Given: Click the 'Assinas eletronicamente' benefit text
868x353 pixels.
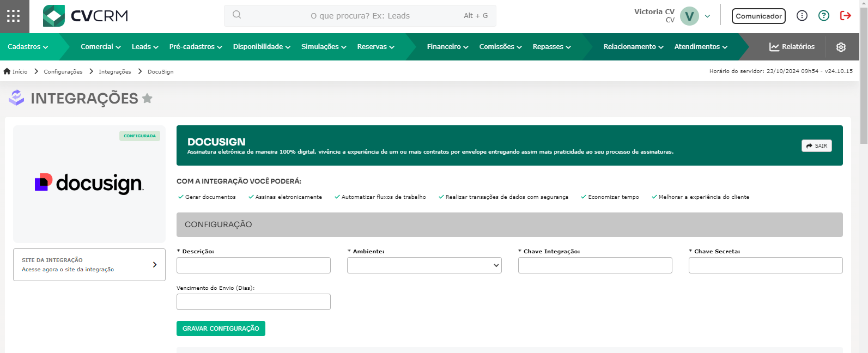Looking at the screenshot, I should pyautogui.click(x=289, y=197).
